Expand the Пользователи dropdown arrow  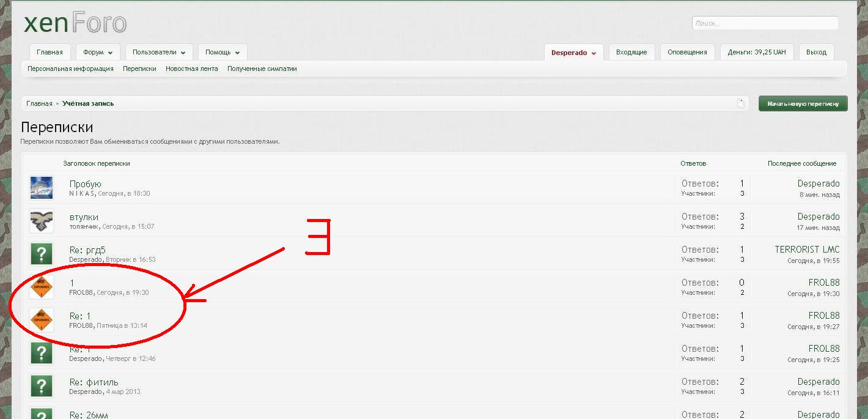coord(183,53)
